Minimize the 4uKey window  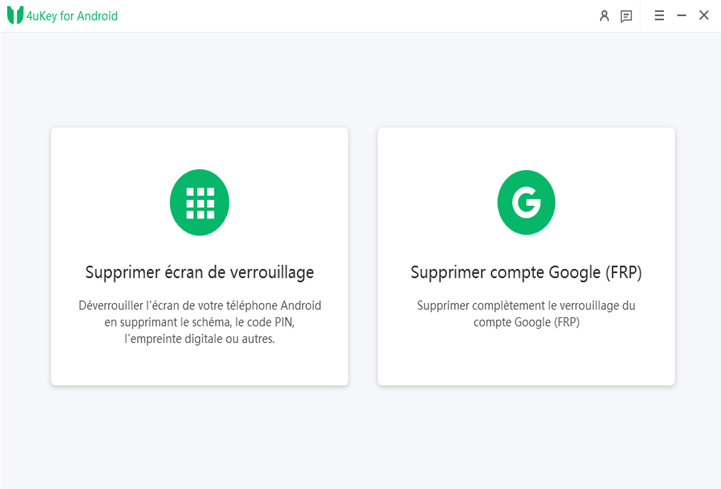682,16
